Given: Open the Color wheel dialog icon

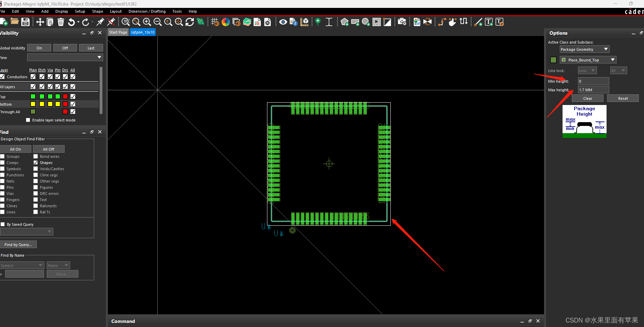Looking at the screenshot, I should pos(225,22).
